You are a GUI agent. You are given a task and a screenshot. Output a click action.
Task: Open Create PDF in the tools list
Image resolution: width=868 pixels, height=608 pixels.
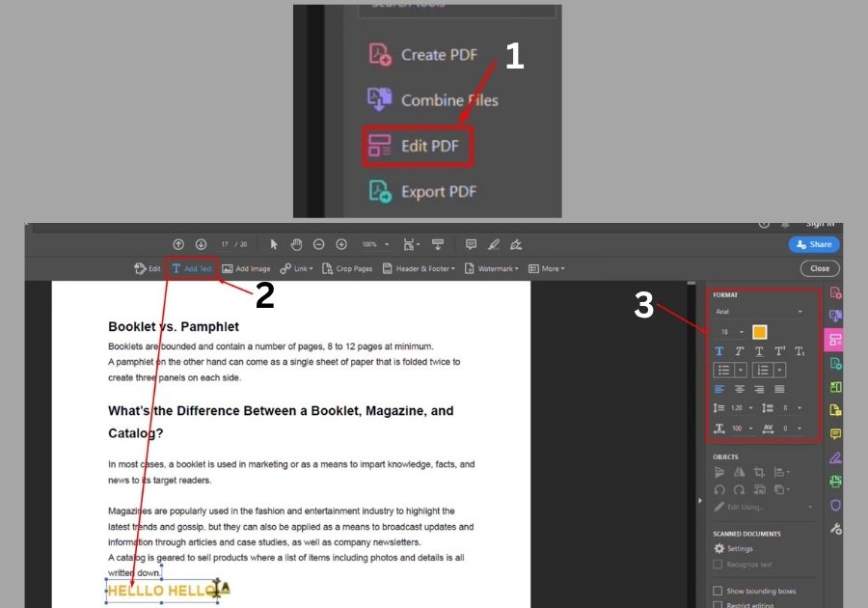pyautogui.click(x=423, y=55)
